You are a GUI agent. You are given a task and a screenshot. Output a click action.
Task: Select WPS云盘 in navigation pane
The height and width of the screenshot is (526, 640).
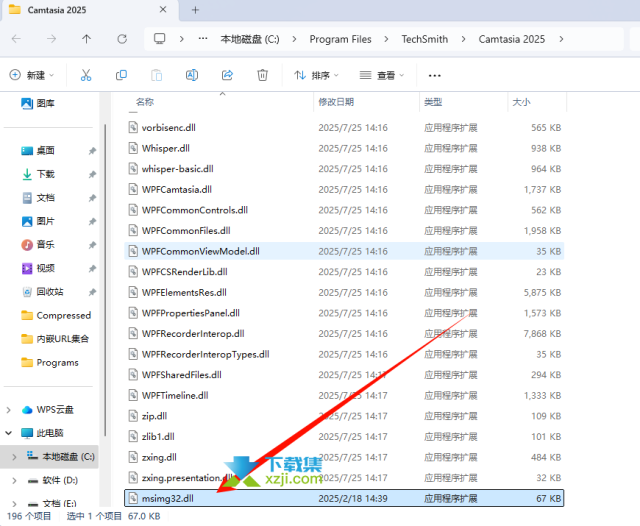[x=47, y=410]
